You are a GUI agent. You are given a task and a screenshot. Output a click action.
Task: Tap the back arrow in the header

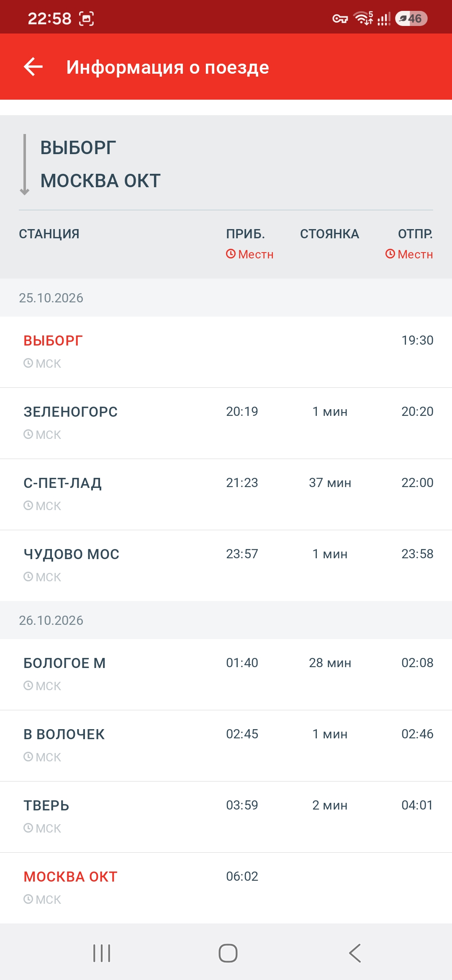tap(33, 67)
